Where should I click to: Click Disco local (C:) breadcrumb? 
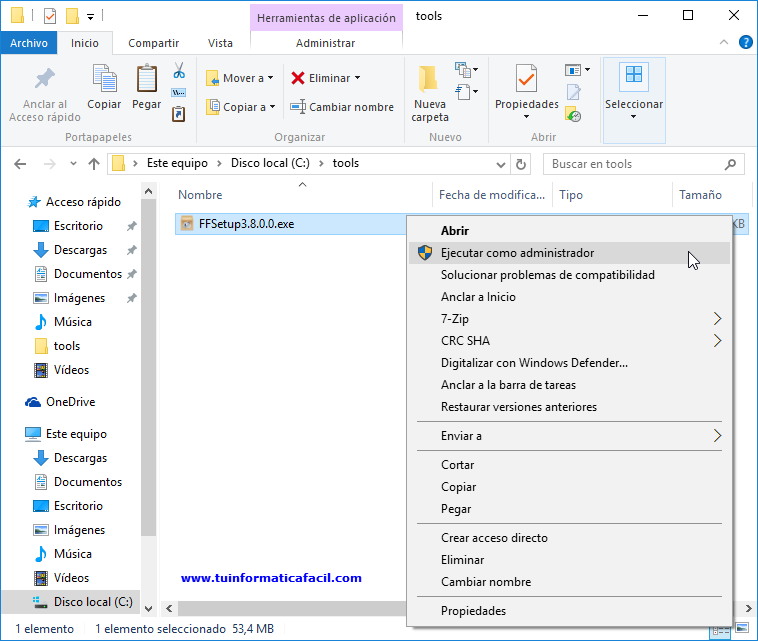270,163
